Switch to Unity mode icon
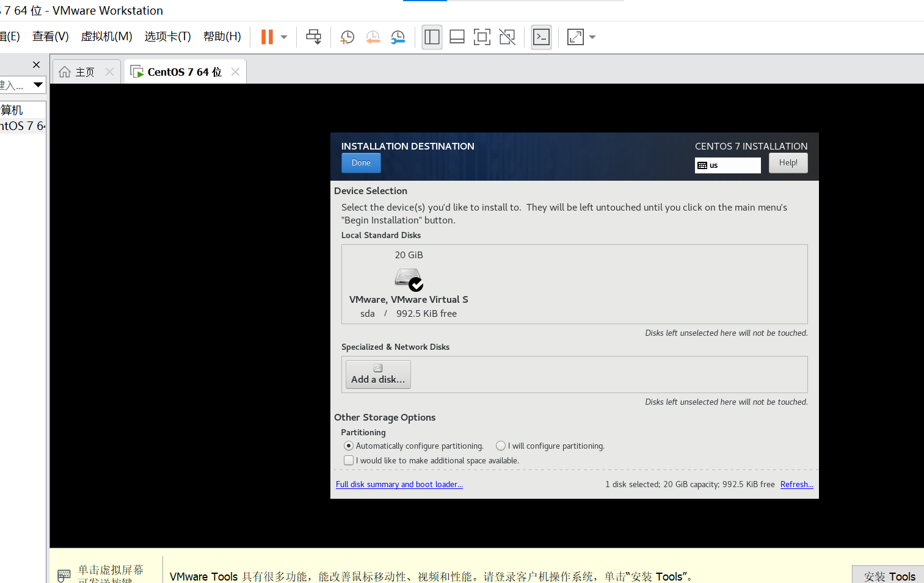This screenshot has width=924, height=583. pos(507,37)
